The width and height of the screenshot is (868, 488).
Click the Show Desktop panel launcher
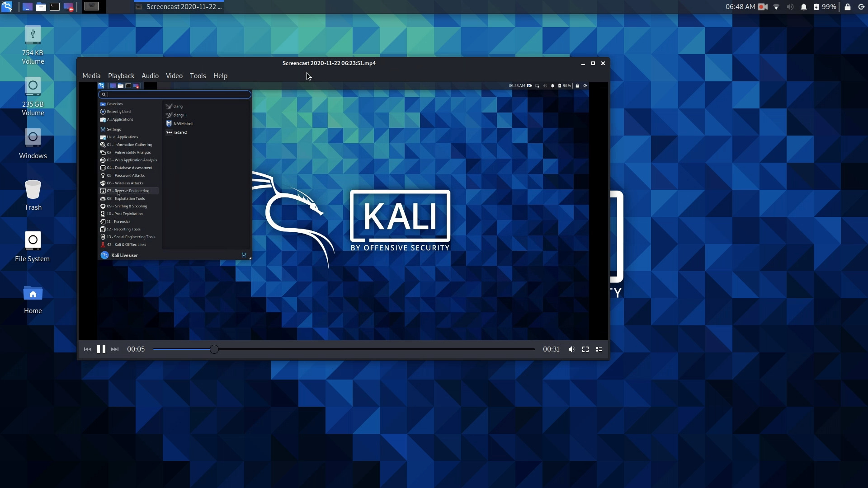28,7
